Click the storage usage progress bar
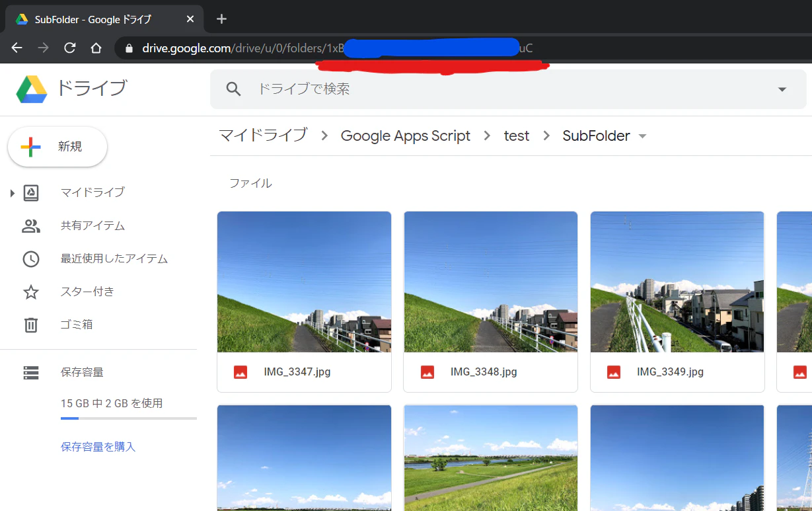Image resolution: width=812 pixels, height=511 pixels. [x=129, y=418]
